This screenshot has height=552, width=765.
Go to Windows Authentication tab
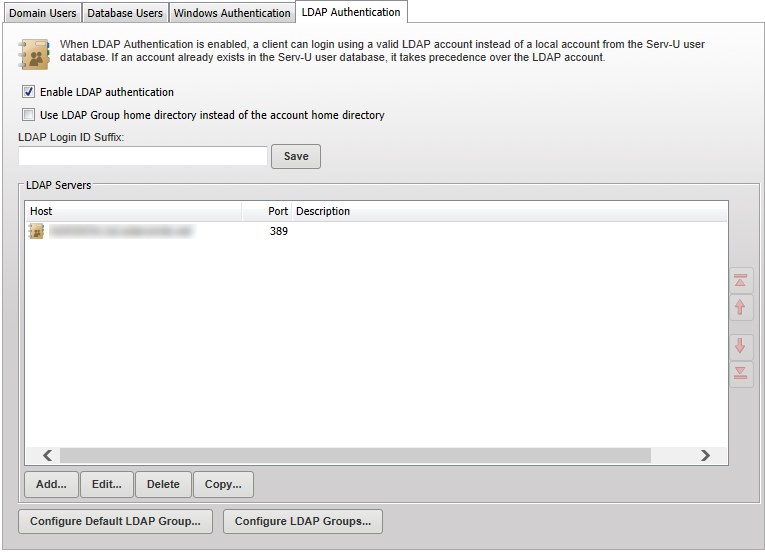(x=232, y=13)
